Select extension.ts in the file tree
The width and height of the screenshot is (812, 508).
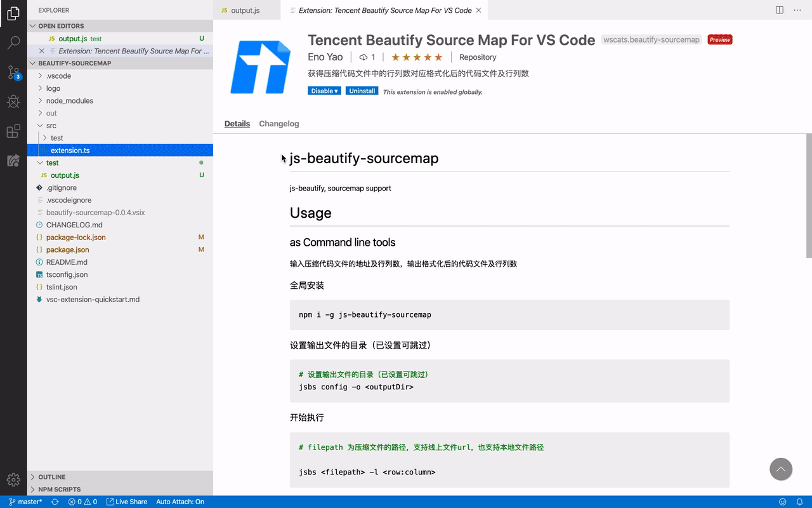pos(120,150)
